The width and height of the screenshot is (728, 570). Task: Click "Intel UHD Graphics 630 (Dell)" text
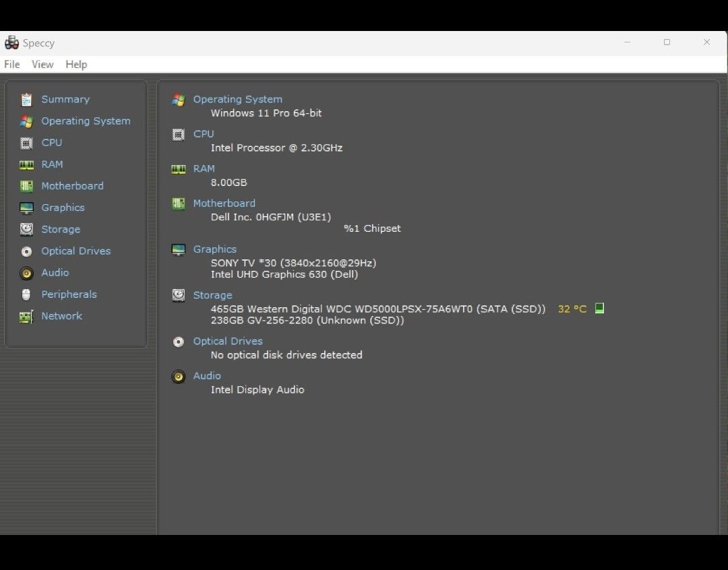pos(284,274)
